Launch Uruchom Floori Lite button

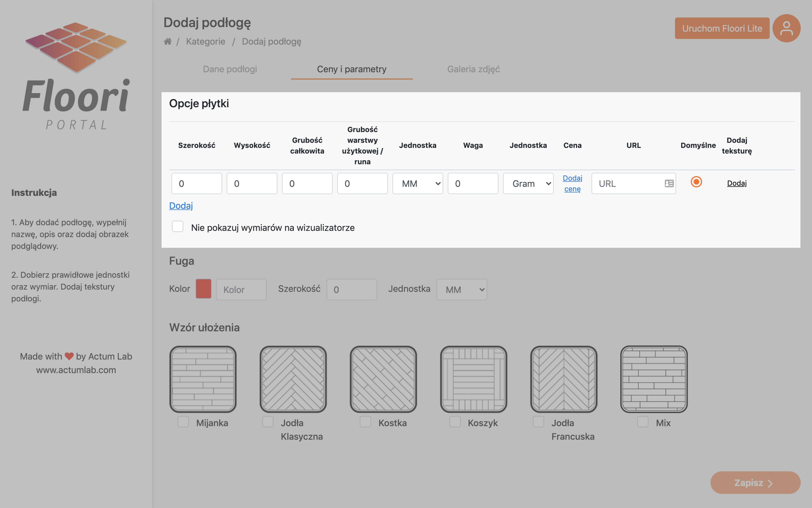(722, 28)
